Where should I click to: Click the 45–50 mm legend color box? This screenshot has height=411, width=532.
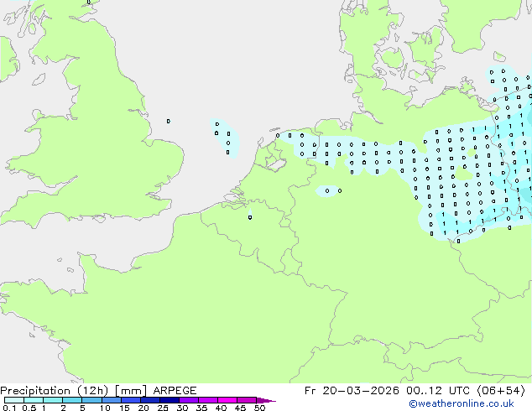coord(247,400)
